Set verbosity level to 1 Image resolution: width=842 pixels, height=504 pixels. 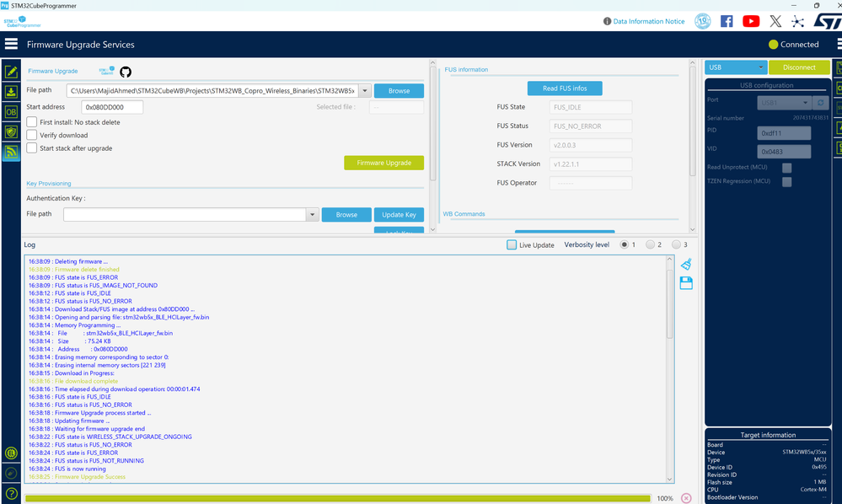click(x=624, y=244)
